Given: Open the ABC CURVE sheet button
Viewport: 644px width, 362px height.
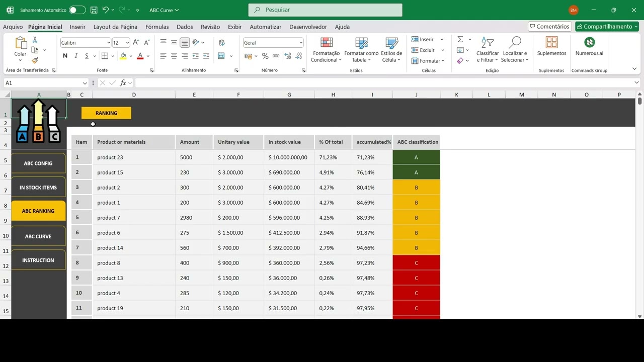Looking at the screenshot, I should tap(38, 236).
